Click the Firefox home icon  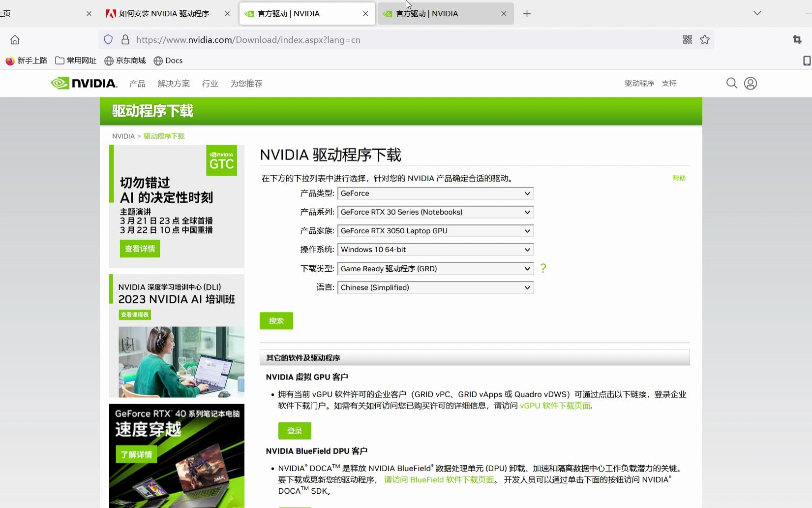(x=15, y=40)
